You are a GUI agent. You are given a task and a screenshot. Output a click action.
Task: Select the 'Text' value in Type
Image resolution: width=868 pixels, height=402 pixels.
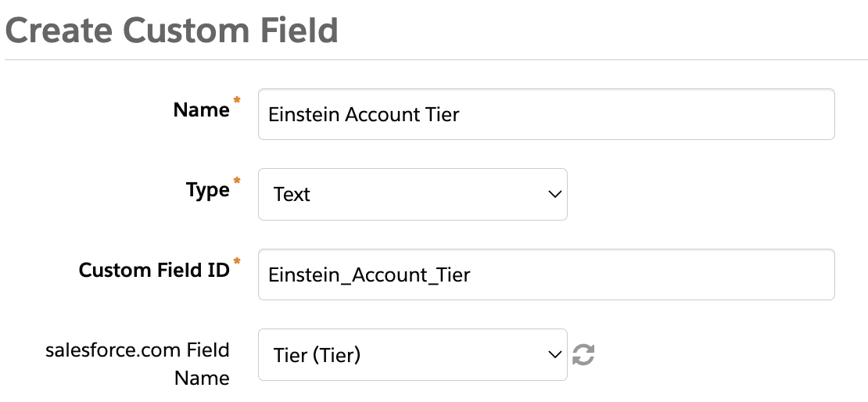(292, 195)
